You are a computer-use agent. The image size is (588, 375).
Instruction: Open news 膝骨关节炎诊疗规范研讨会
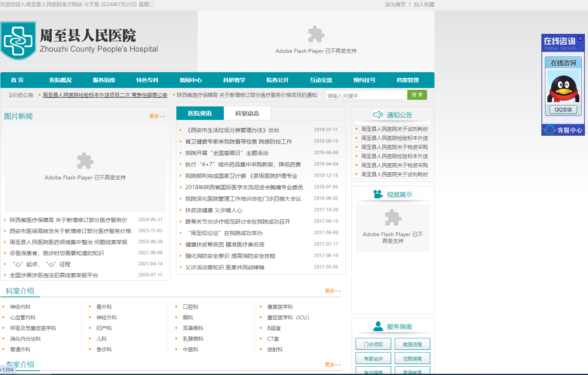point(238,222)
